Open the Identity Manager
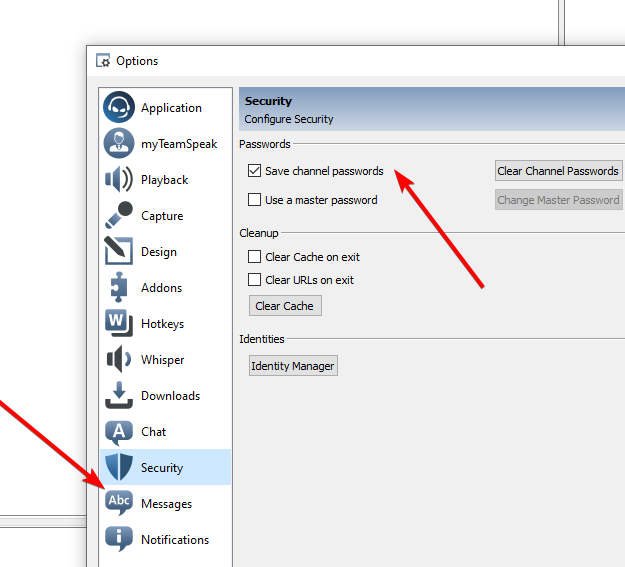The height and width of the screenshot is (567, 625). 293,366
